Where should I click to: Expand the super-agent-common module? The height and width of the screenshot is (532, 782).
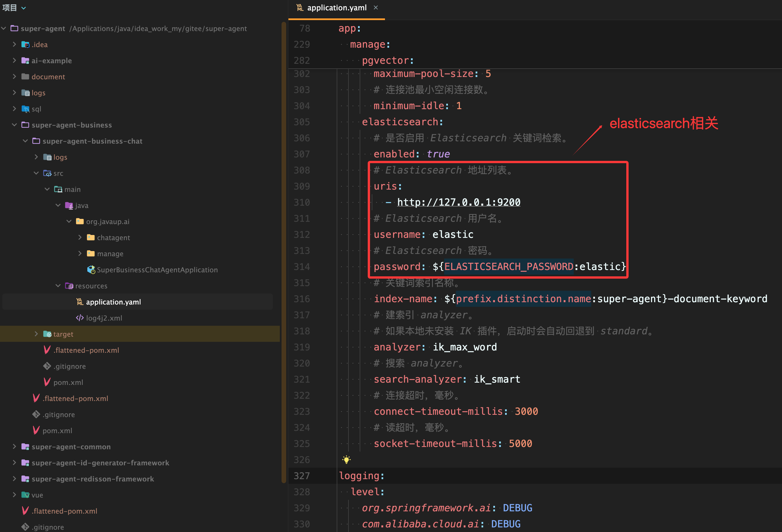pos(14,446)
